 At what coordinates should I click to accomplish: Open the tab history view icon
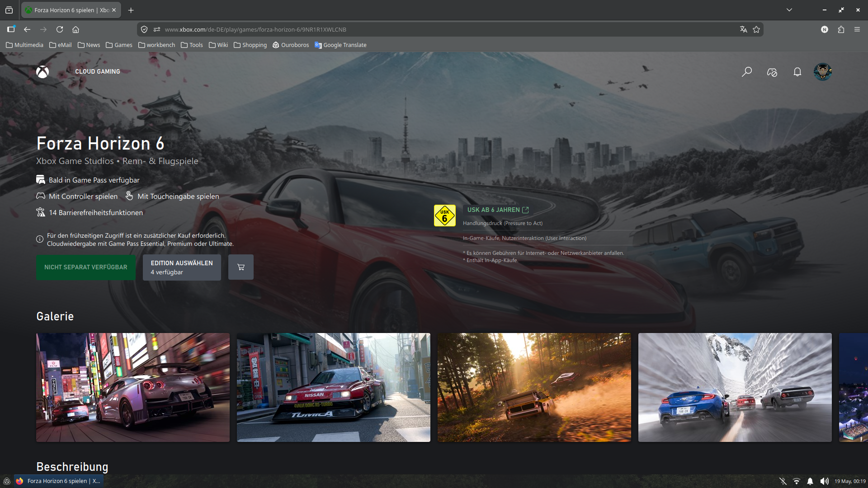9,10
